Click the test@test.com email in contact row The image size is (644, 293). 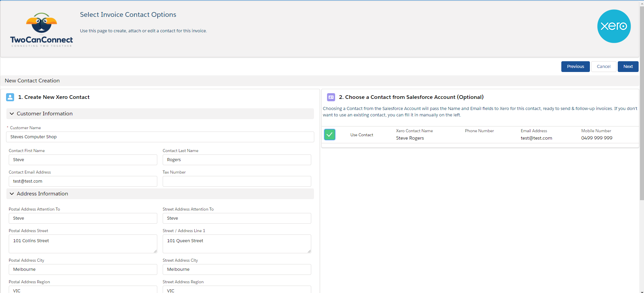tap(536, 138)
